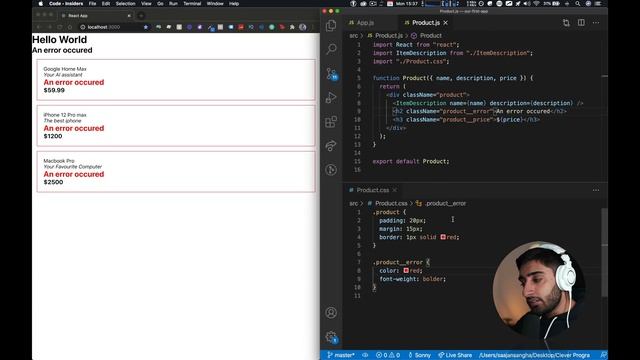Click the src breadcrumb above Product.js
The image size is (640, 360).
tap(353, 36)
